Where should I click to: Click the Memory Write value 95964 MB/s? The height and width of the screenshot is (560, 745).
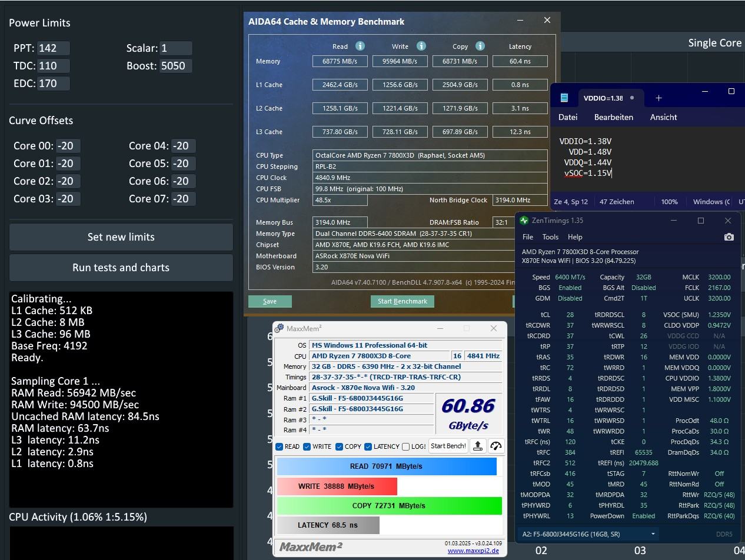click(x=400, y=61)
